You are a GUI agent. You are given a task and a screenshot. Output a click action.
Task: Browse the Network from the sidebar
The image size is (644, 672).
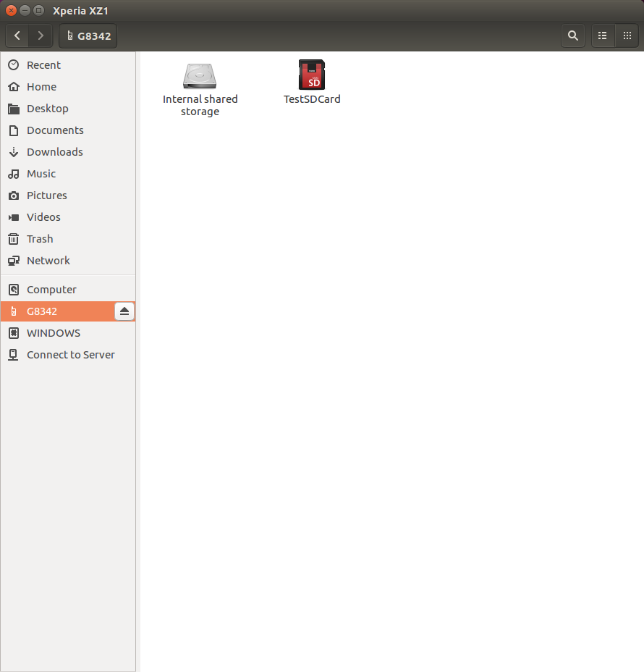point(48,261)
